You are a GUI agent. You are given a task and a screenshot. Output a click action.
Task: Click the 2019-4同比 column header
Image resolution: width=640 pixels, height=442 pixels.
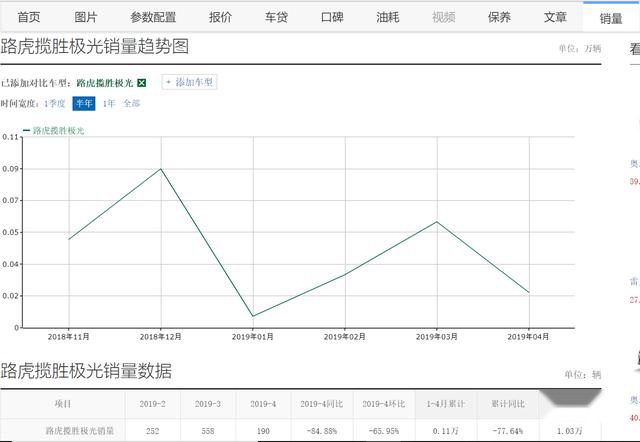[322, 404]
